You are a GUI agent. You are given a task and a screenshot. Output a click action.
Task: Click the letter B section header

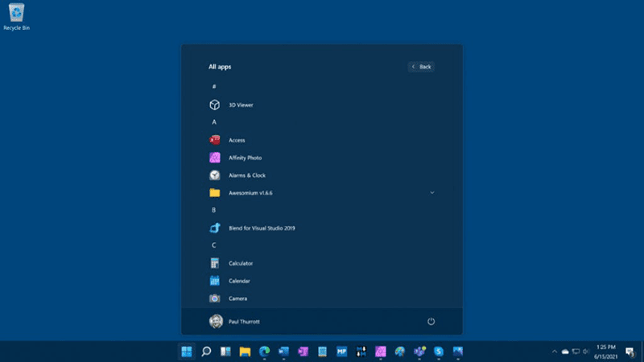[x=213, y=210]
